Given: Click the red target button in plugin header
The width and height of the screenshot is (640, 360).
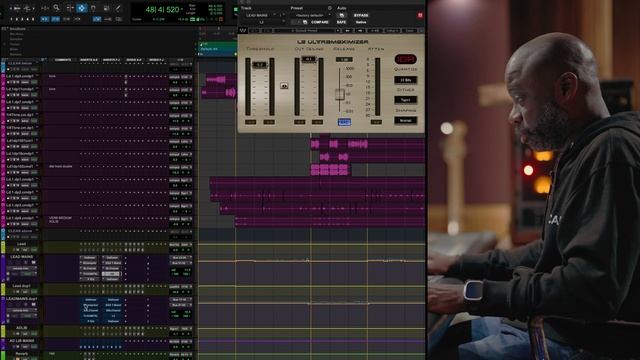Looking at the screenshot, I should click(420, 15).
